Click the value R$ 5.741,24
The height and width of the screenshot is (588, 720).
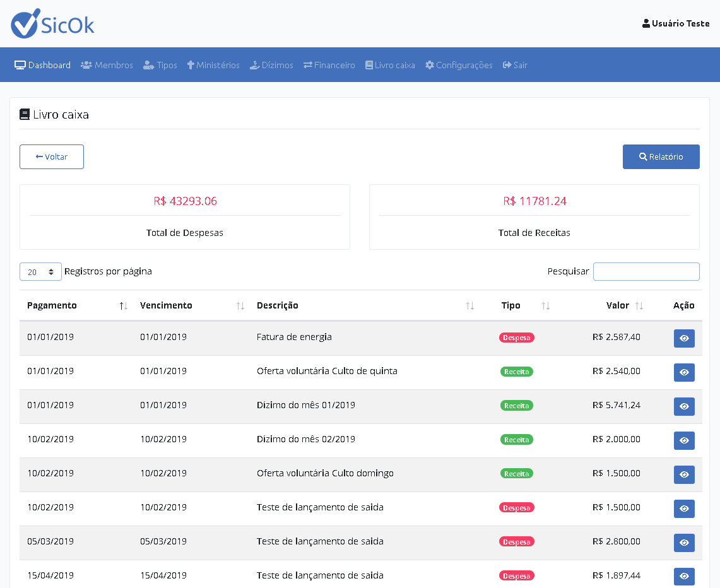[x=617, y=405]
